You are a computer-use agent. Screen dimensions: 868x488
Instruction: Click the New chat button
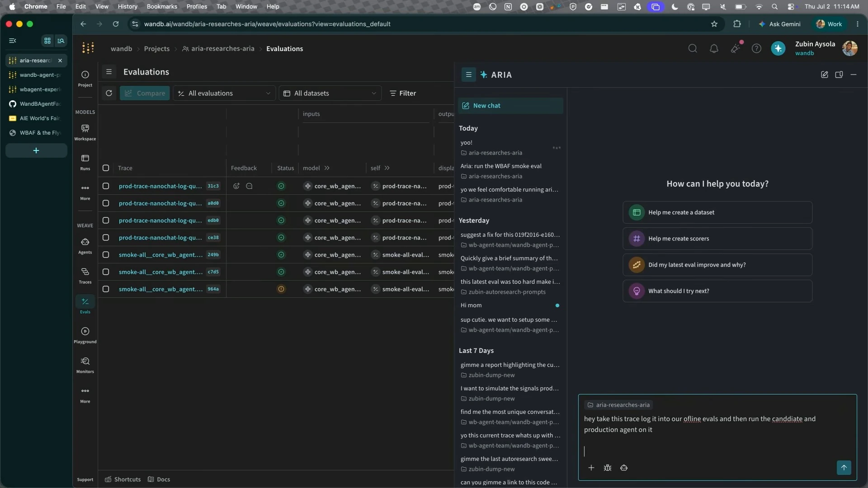coord(510,106)
